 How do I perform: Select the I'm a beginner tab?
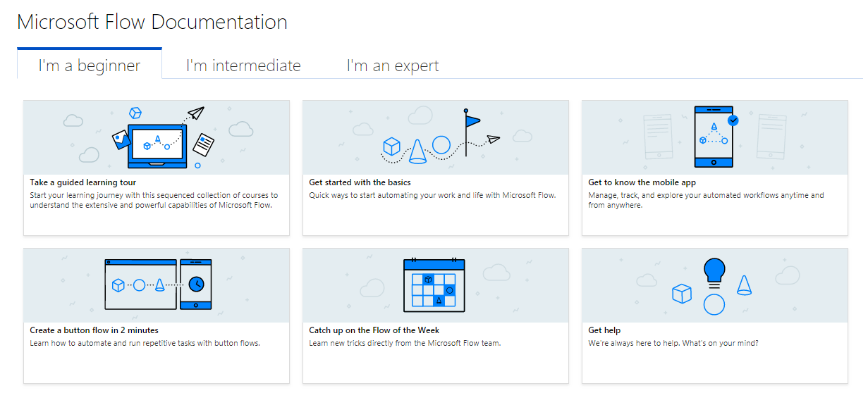coord(89,63)
